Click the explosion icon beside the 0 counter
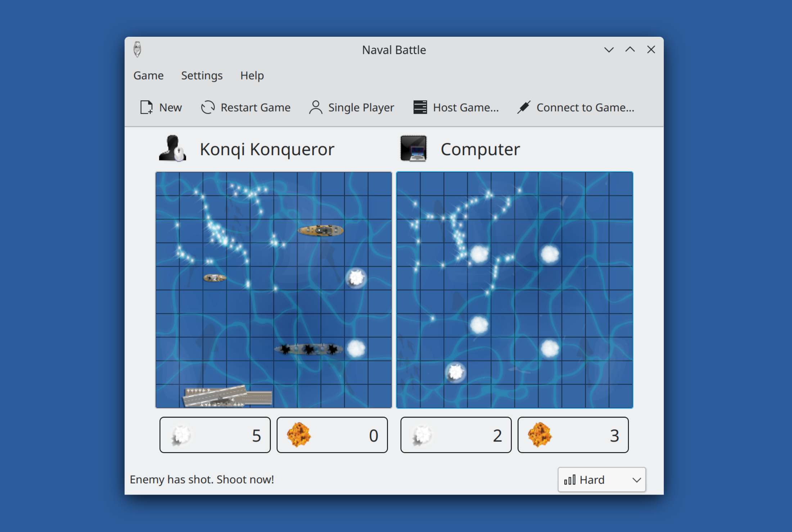This screenshot has height=532, width=792. click(x=299, y=435)
